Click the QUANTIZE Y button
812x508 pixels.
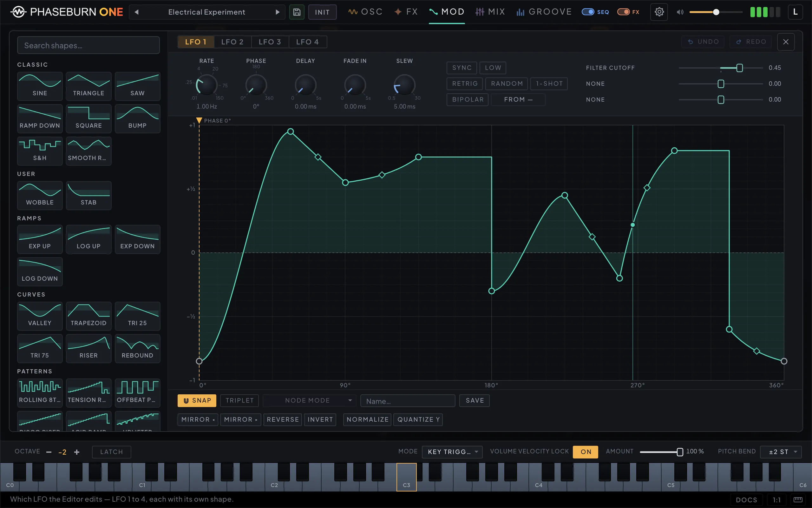(418, 420)
